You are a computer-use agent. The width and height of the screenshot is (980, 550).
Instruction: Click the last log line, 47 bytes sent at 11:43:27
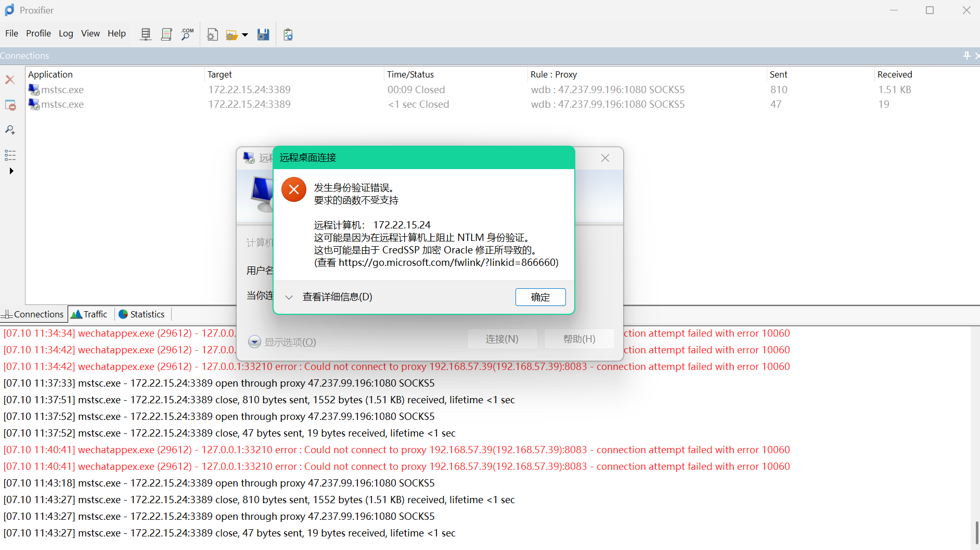tap(229, 533)
